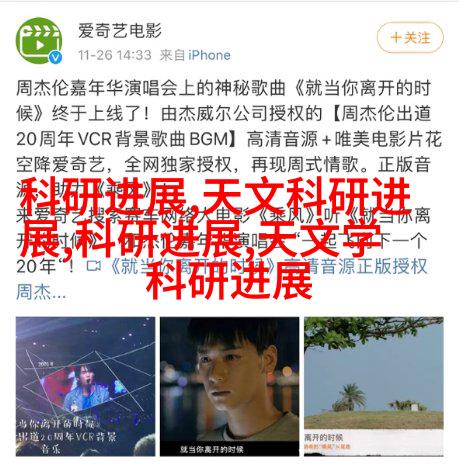Click the iPhone source link
459x466 pixels.
(x=209, y=55)
